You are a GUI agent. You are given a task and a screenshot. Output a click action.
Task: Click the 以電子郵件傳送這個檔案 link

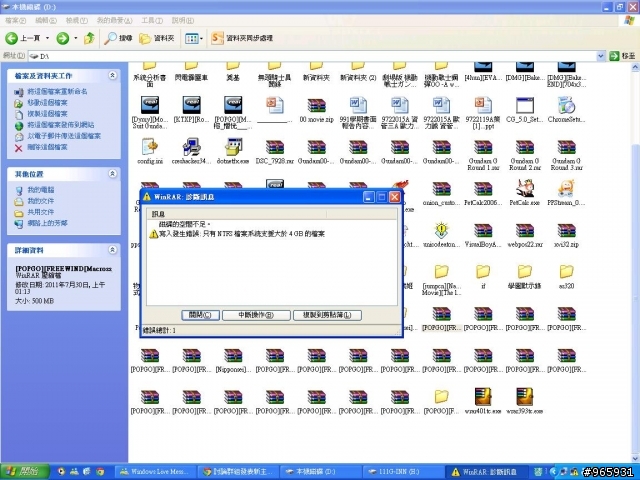pos(64,136)
